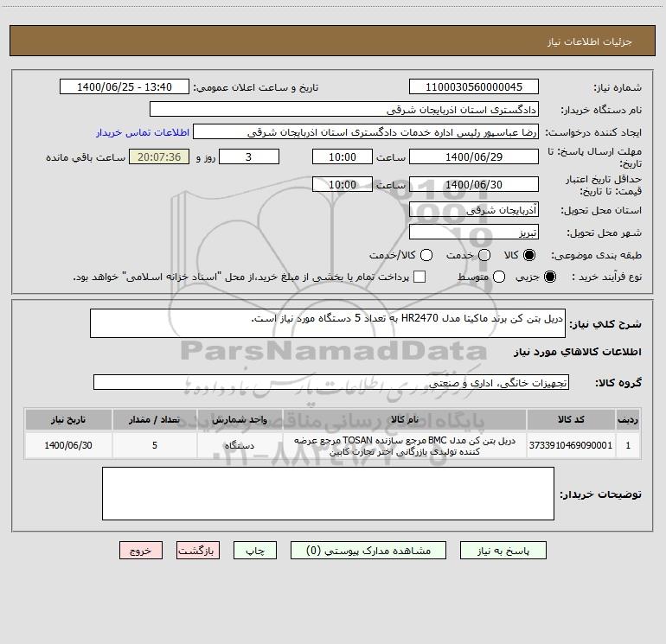Click the تاریخ نیاز column header
This screenshot has height=644, width=666.
coord(68,420)
